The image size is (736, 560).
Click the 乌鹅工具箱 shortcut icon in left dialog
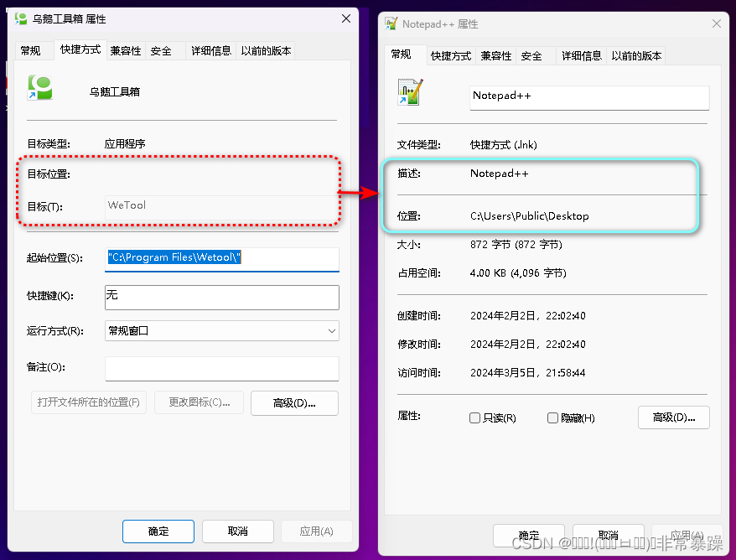tap(40, 88)
